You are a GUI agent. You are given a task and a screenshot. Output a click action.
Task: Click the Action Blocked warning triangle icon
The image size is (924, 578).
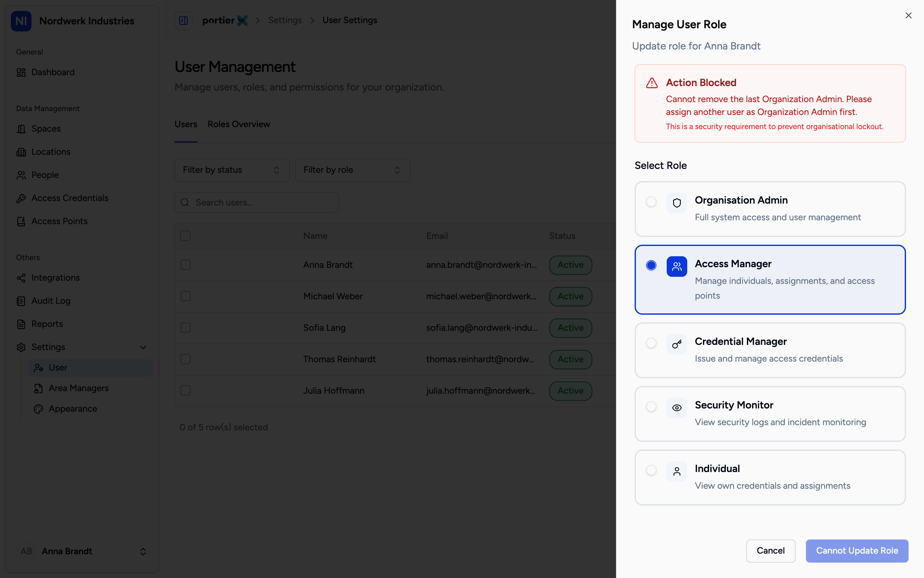pos(652,83)
